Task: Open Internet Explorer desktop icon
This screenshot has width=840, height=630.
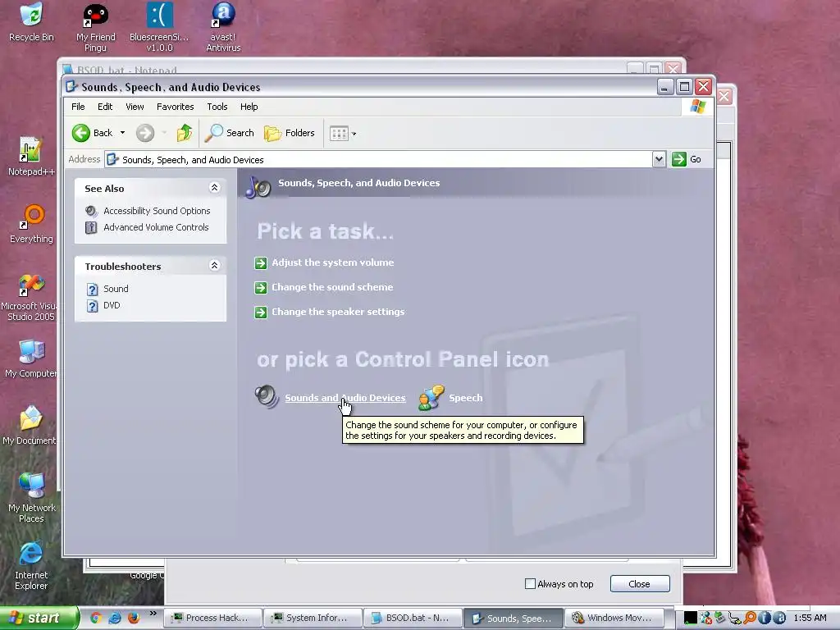Action: point(31,565)
